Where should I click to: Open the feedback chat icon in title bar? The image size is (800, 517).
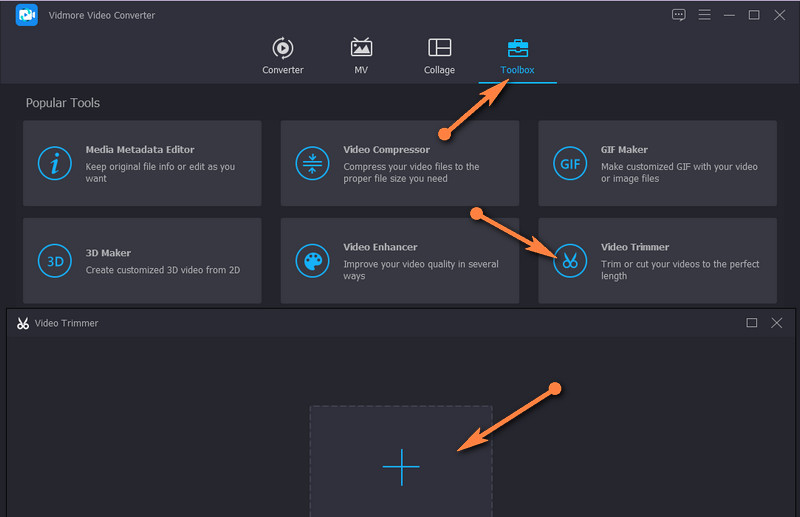point(679,15)
